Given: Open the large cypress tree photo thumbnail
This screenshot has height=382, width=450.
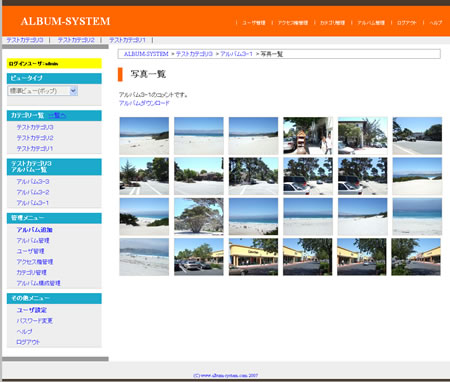Looking at the screenshot, I should click(x=199, y=217).
